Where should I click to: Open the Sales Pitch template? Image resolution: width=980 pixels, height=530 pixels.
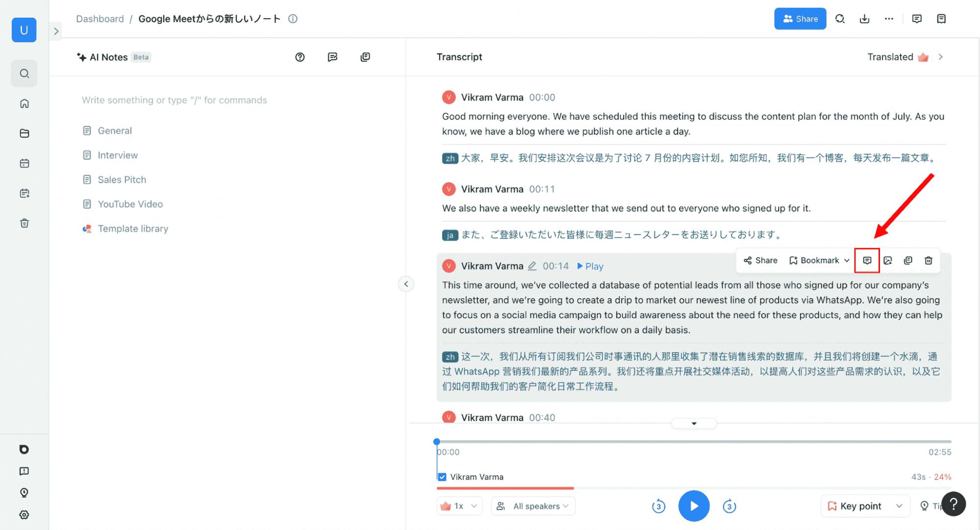click(122, 179)
